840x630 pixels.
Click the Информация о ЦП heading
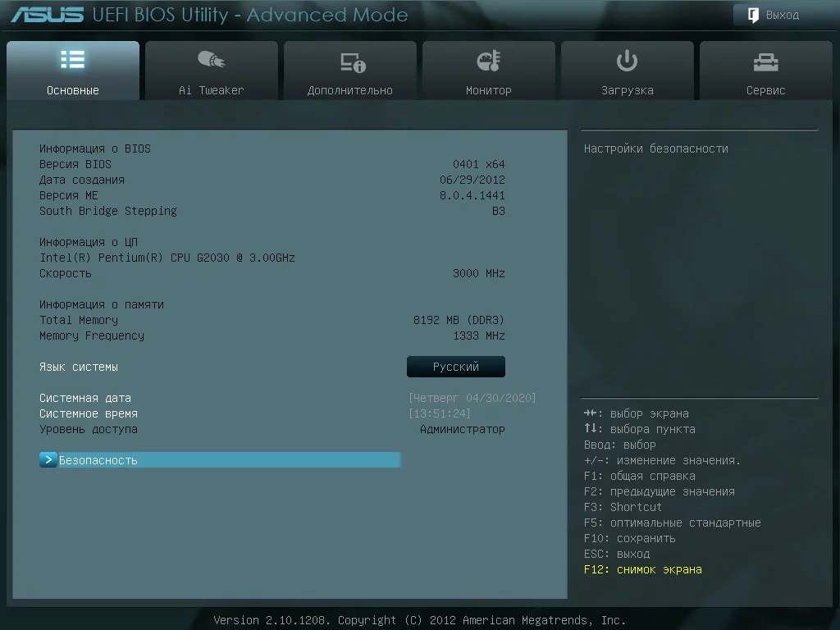point(89,242)
